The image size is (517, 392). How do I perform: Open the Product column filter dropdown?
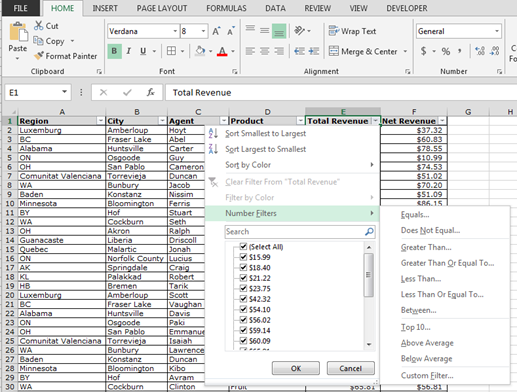300,121
